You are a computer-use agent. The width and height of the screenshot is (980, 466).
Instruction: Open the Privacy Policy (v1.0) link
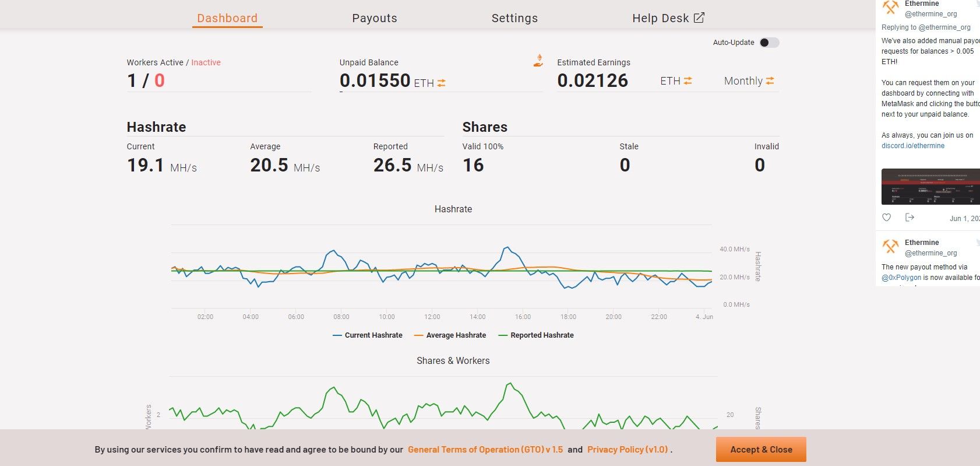click(x=628, y=450)
